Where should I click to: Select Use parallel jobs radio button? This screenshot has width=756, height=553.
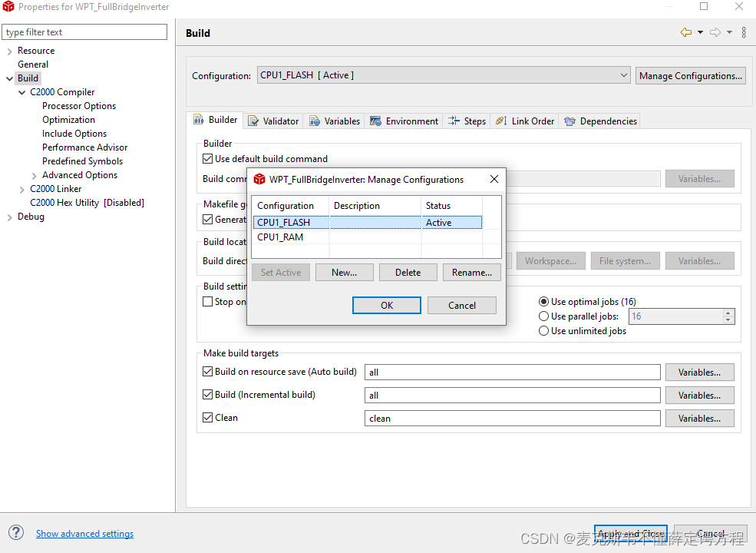543,316
